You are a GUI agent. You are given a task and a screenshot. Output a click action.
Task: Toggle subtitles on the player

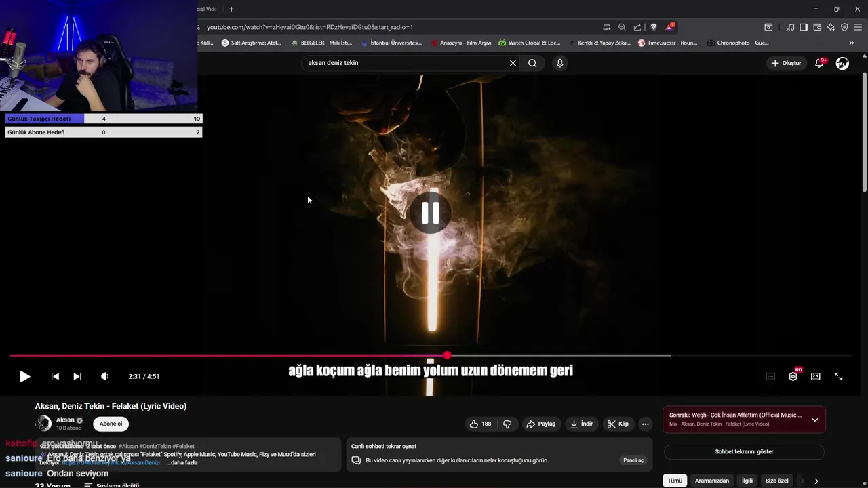(x=770, y=376)
